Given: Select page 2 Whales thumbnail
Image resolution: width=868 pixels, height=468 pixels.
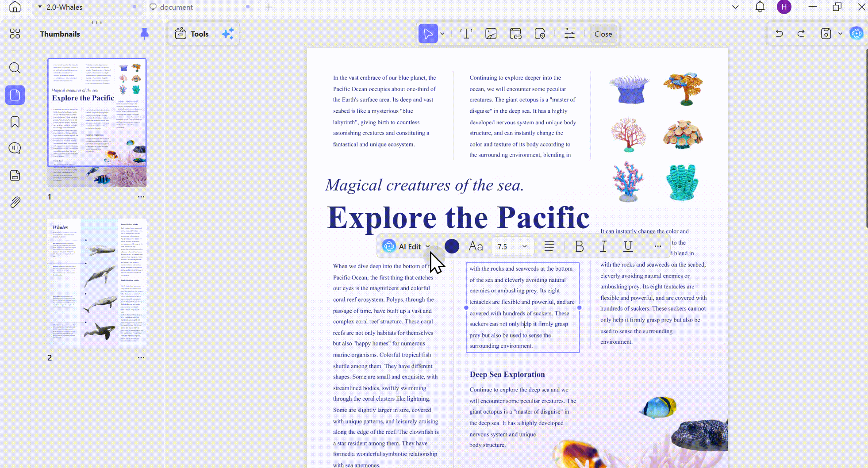Looking at the screenshot, I should point(97,283).
